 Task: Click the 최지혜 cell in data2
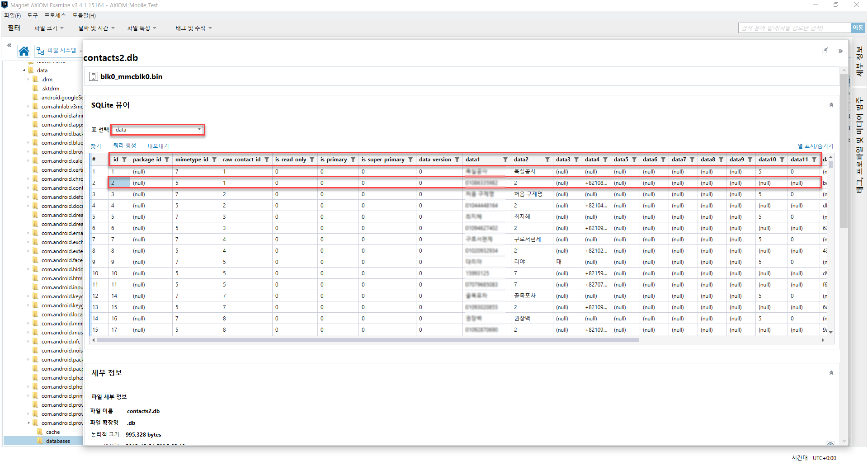(532, 217)
